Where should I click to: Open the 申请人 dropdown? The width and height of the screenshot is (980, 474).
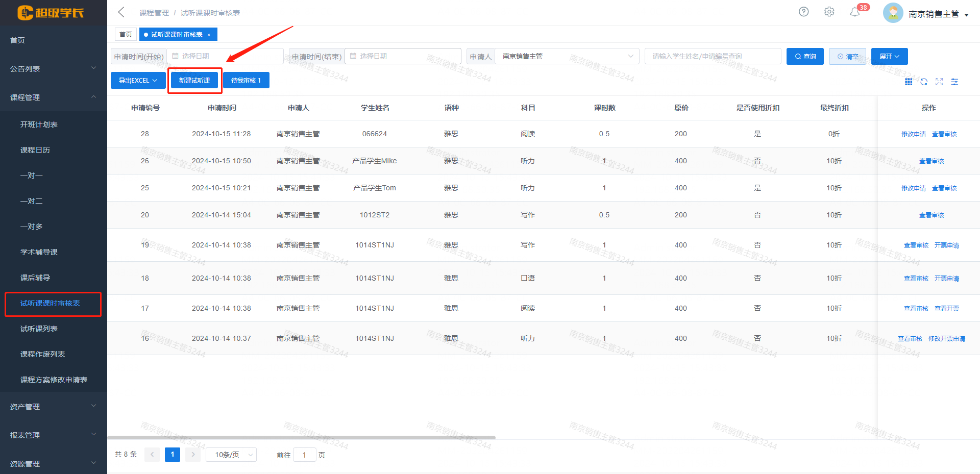567,56
